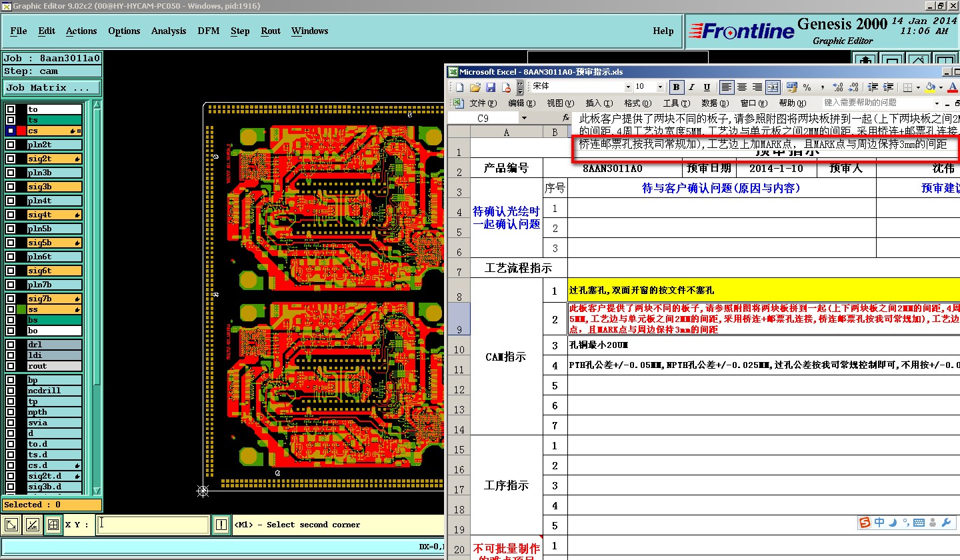Viewport: 960px width, 560px height.
Task: Click the wrench settings icon in Sogou bar
Action: [x=947, y=523]
